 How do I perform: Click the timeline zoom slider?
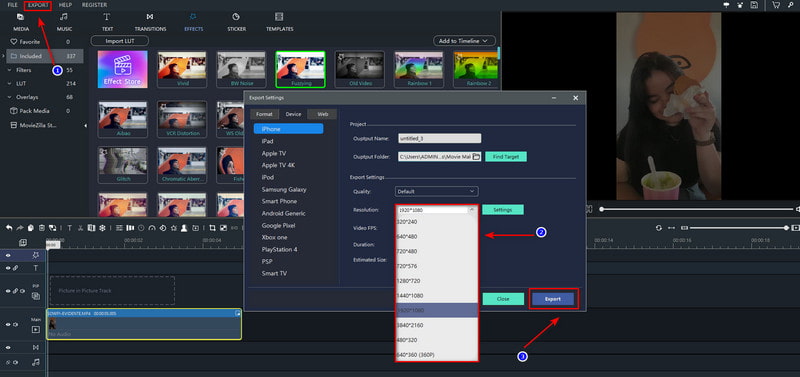[x=740, y=228]
